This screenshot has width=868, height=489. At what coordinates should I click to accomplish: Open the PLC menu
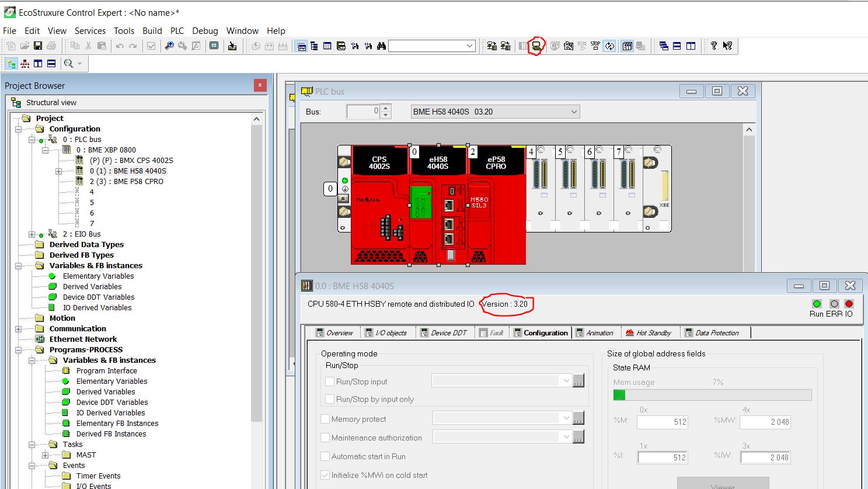[x=177, y=31]
